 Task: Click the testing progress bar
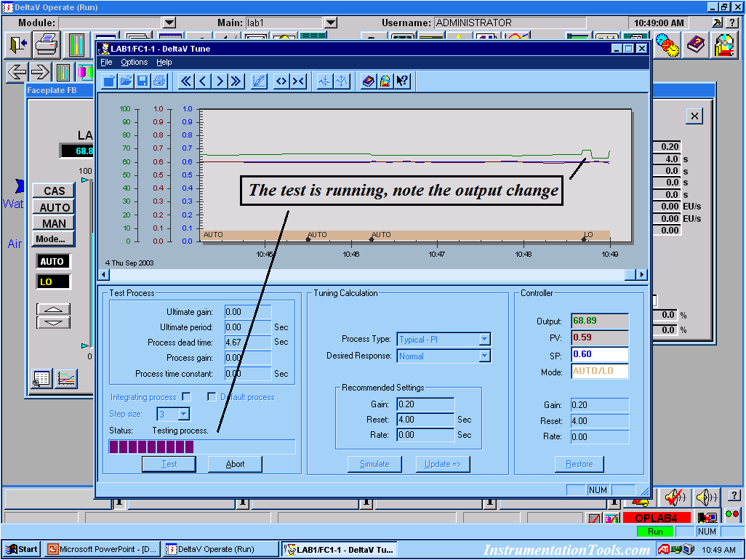(x=202, y=447)
